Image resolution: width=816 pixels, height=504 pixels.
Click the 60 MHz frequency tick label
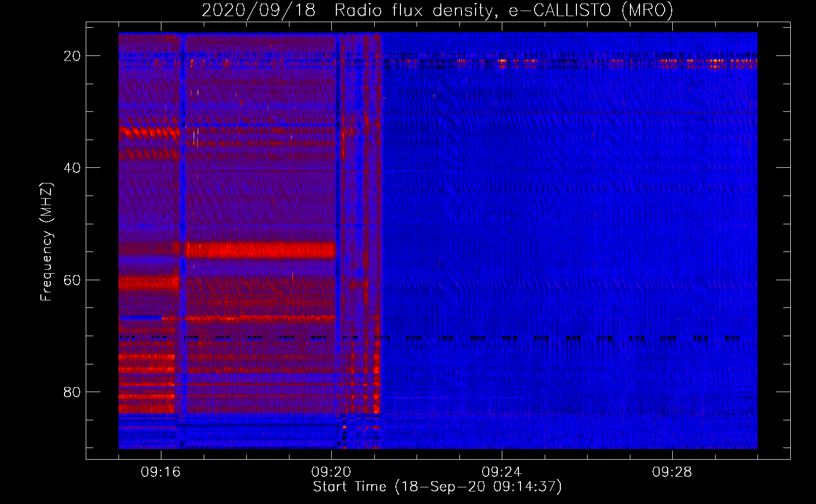(72, 280)
